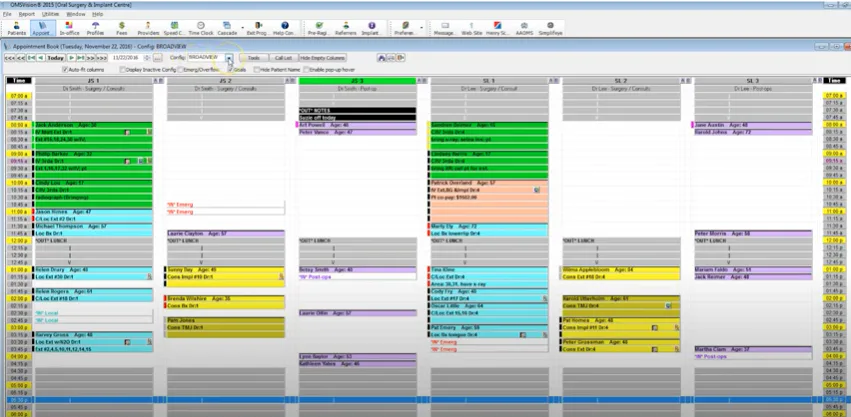Image resolution: width=851 pixels, height=417 pixels.
Task: Open the Call List button
Action: 283,58
